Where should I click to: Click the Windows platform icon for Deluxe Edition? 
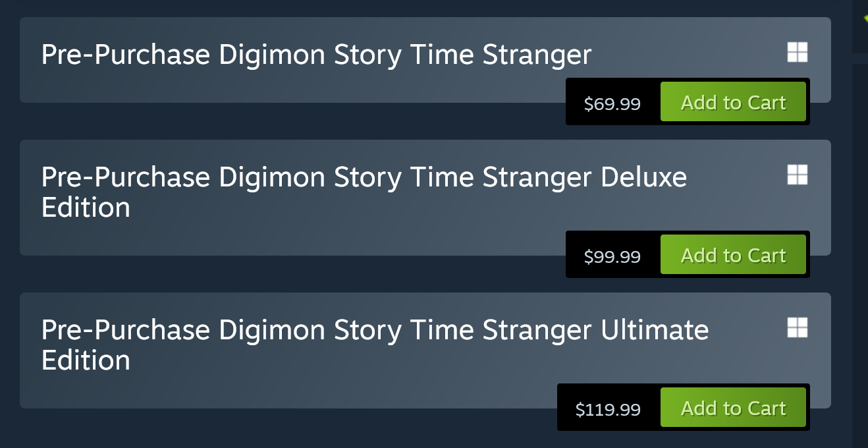tap(797, 175)
